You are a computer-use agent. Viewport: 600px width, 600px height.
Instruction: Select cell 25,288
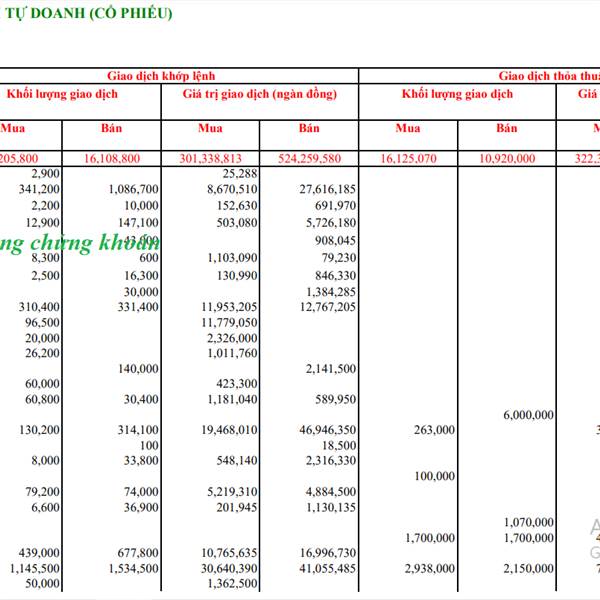[240, 173]
